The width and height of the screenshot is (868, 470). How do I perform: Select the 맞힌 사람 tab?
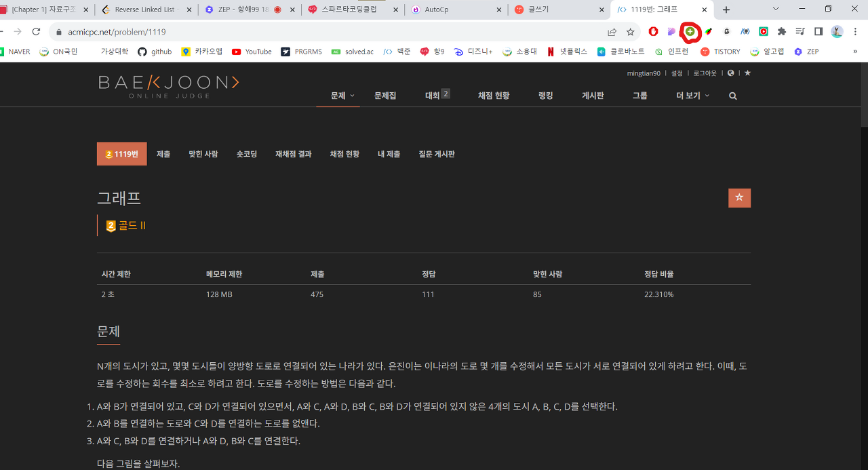[203, 154]
